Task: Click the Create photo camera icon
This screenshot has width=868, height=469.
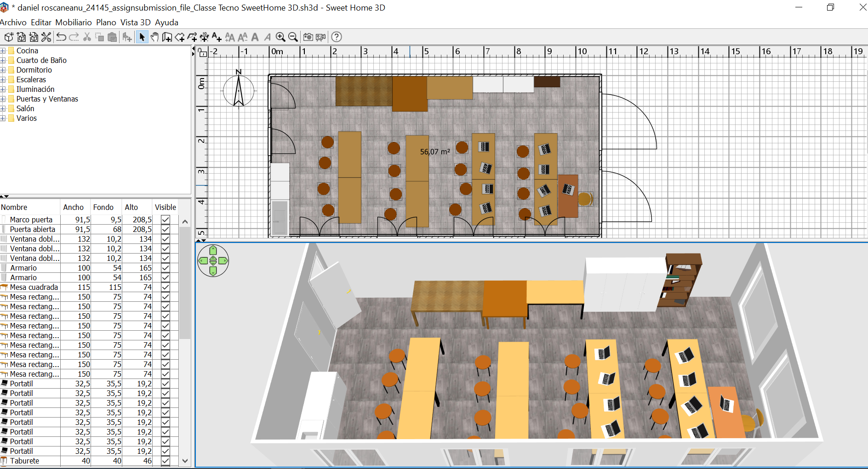Action: [308, 37]
